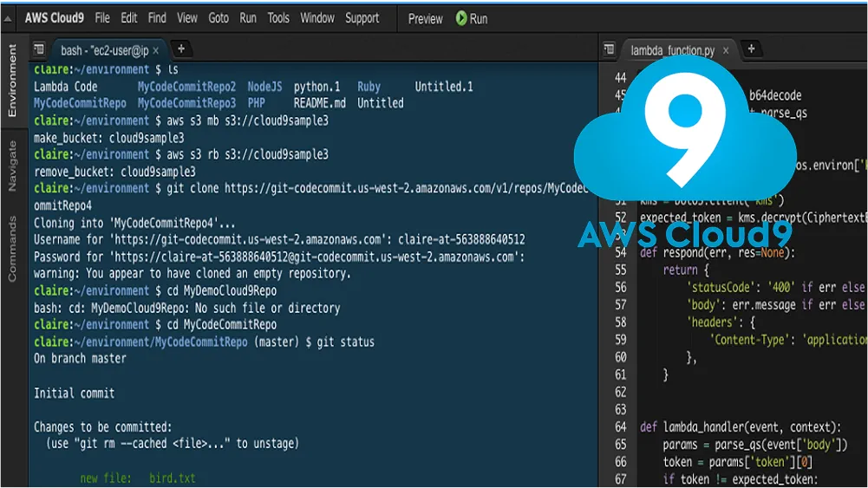Select the bash ec2-user terminal tab
Image resolution: width=868 pixels, height=488 pixels.
pyautogui.click(x=104, y=50)
